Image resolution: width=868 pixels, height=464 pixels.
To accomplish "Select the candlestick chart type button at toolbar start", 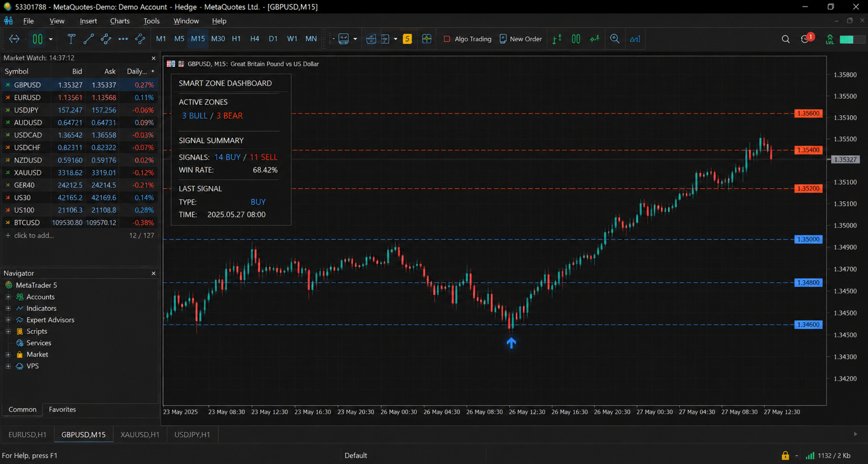I will pyautogui.click(x=37, y=39).
